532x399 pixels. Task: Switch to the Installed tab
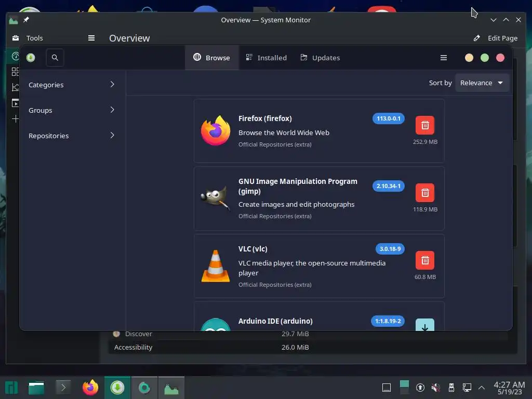point(267,58)
